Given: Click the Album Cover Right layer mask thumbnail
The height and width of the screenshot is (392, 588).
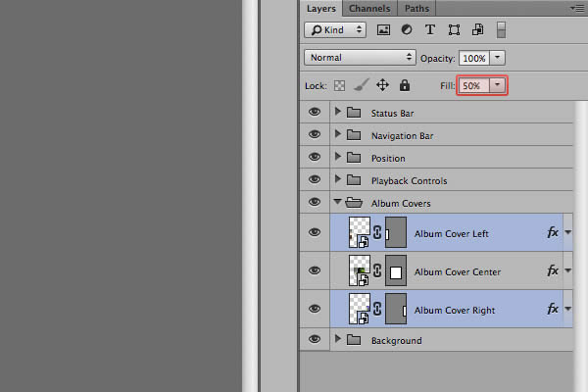Looking at the screenshot, I should 396,310.
